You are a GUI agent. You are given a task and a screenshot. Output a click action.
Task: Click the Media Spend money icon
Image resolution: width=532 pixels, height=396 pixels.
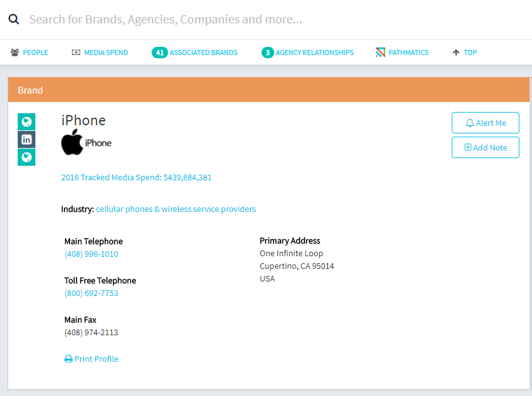pos(76,53)
